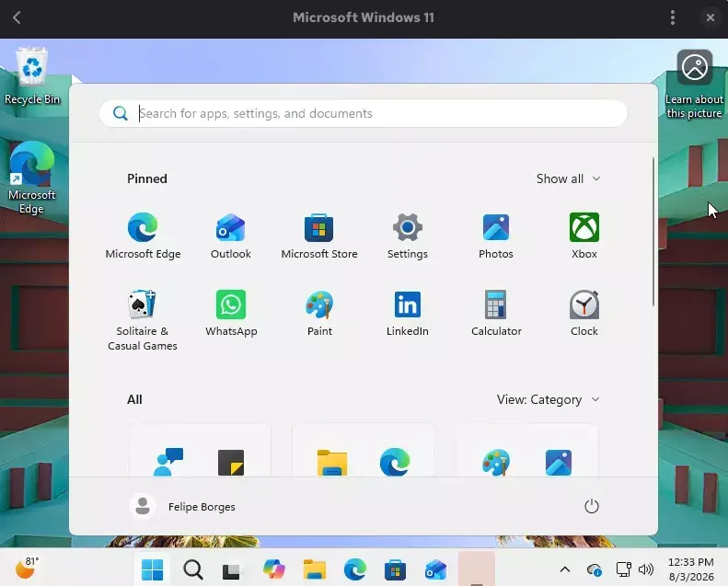
Task: Launch Copilot from the taskbar
Action: (274, 569)
